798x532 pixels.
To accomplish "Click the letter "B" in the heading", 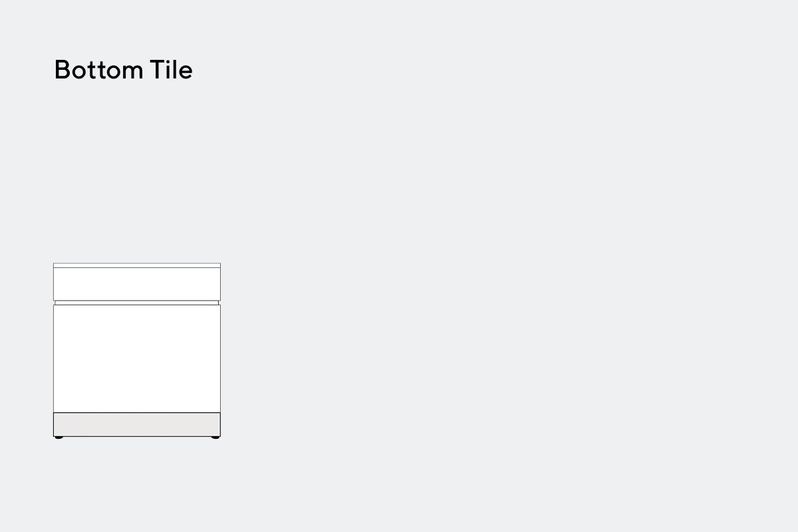I will pos(62,70).
